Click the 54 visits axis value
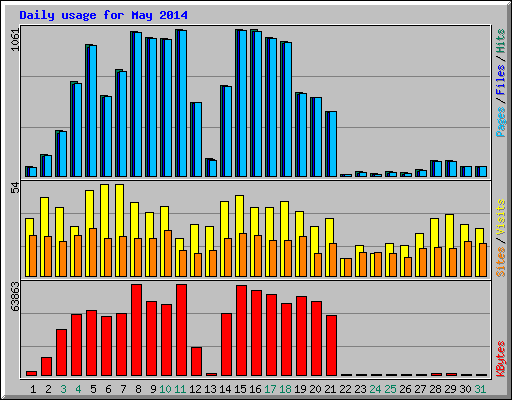Image resolution: width=512 pixels, height=400 pixels. pyautogui.click(x=15, y=188)
